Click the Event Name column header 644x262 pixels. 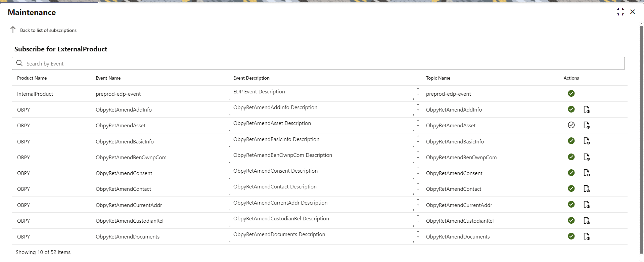point(108,78)
